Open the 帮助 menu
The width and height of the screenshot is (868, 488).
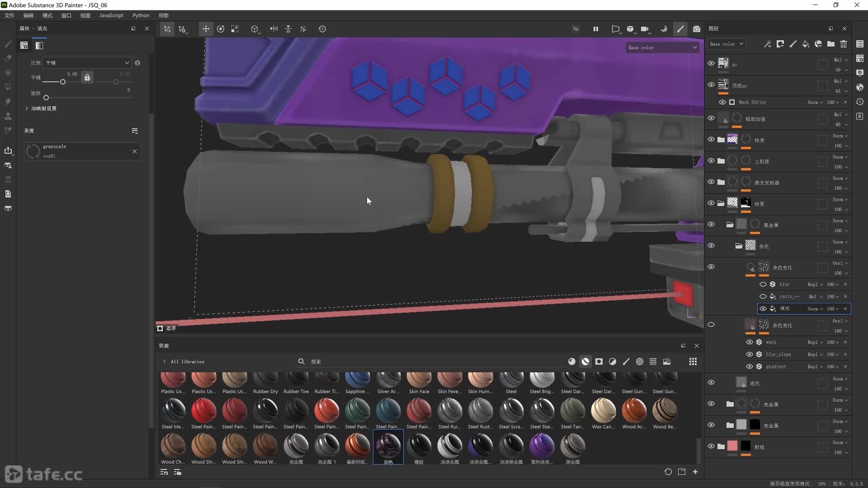coord(164,15)
